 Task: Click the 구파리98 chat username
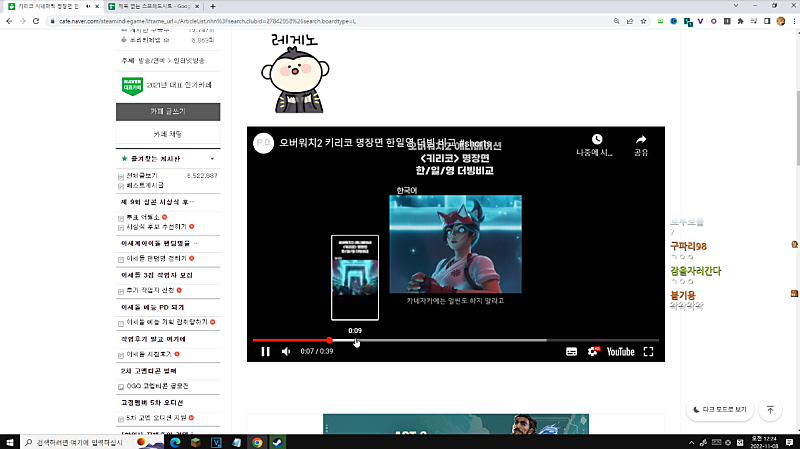[688, 246]
